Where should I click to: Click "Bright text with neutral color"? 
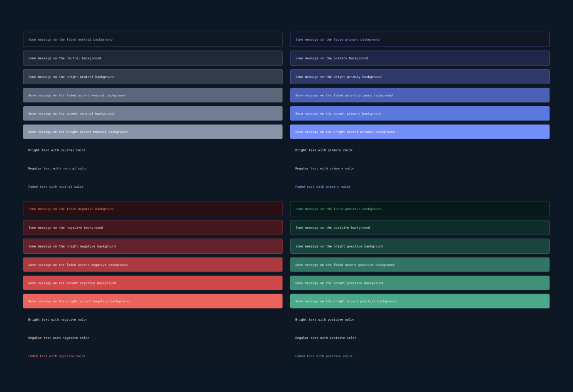[x=57, y=150]
